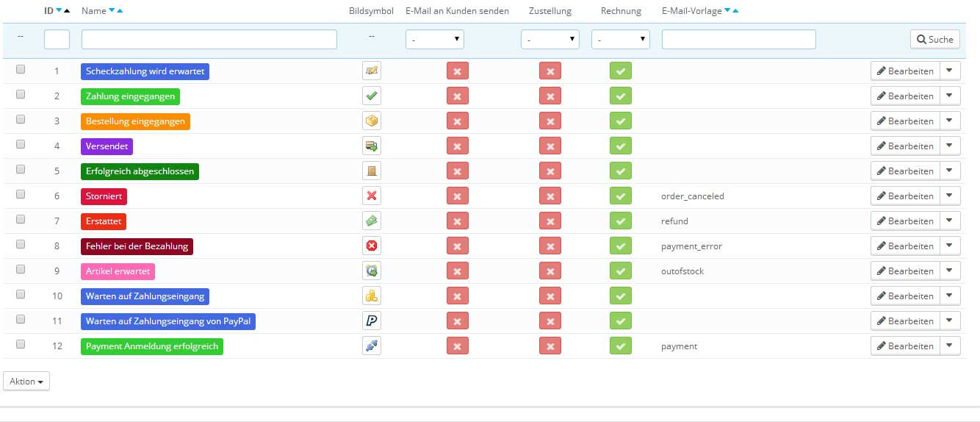
Task: Expand options arrow beside Bearbeiten for row 12
Action: pos(951,346)
